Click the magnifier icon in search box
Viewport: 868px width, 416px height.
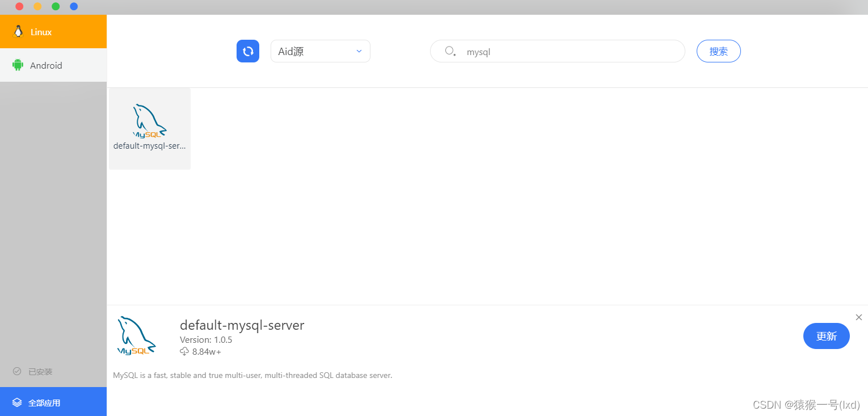tap(450, 51)
